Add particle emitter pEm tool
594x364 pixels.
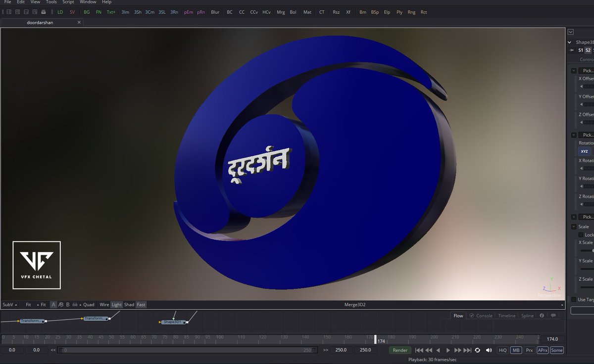189,12
